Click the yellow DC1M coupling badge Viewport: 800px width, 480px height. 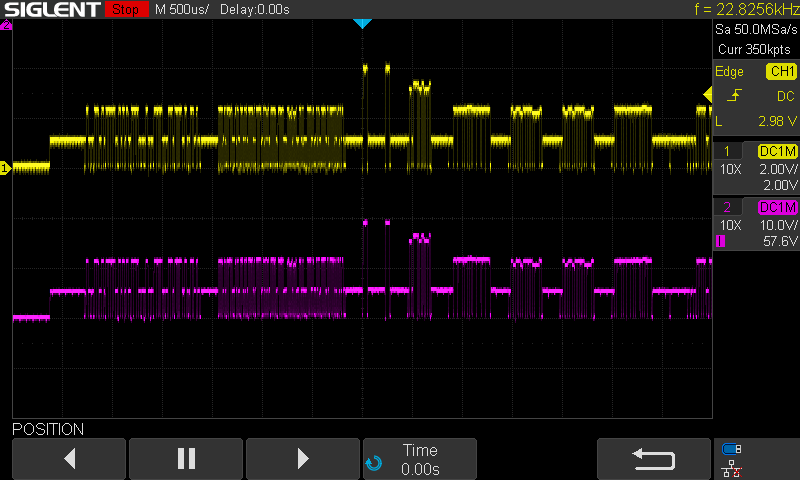778,151
